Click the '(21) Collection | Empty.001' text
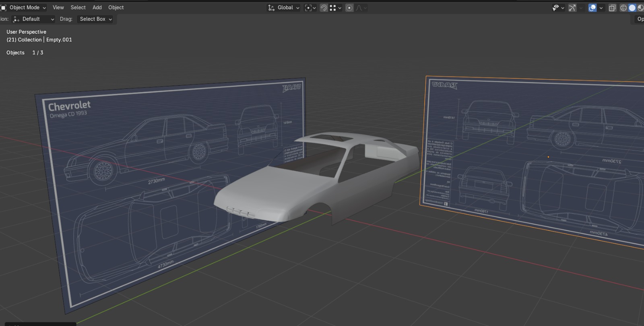 click(x=39, y=40)
